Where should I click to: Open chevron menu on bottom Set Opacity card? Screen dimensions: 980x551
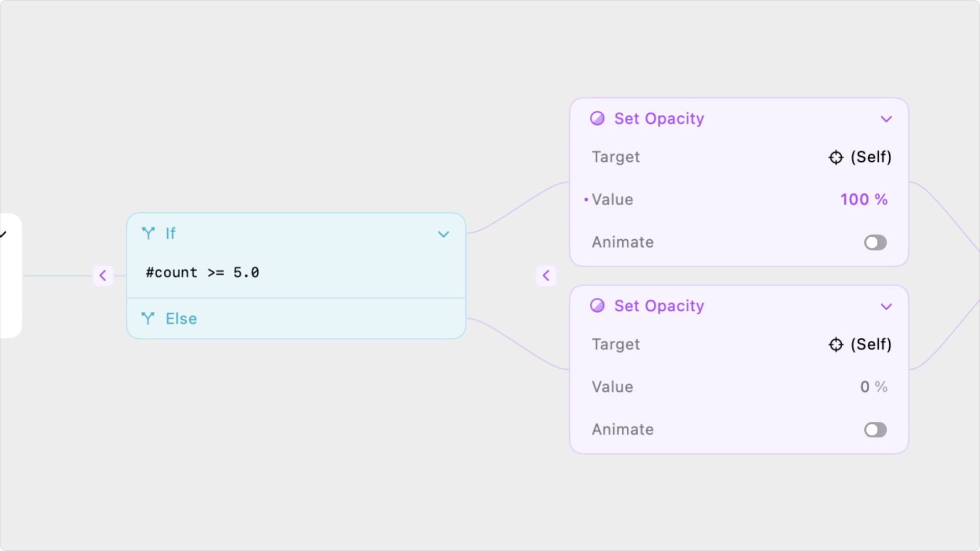click(886, 307)
